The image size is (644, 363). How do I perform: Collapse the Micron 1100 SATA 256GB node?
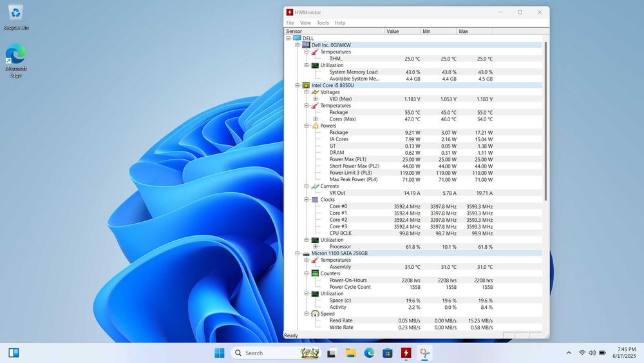click(x=298, y=253)
